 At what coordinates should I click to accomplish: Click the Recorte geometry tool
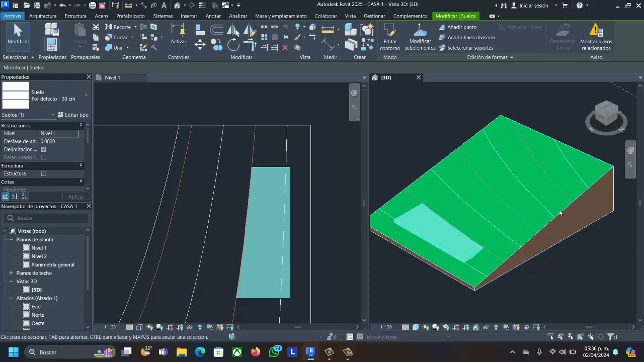tap(119, 27)
